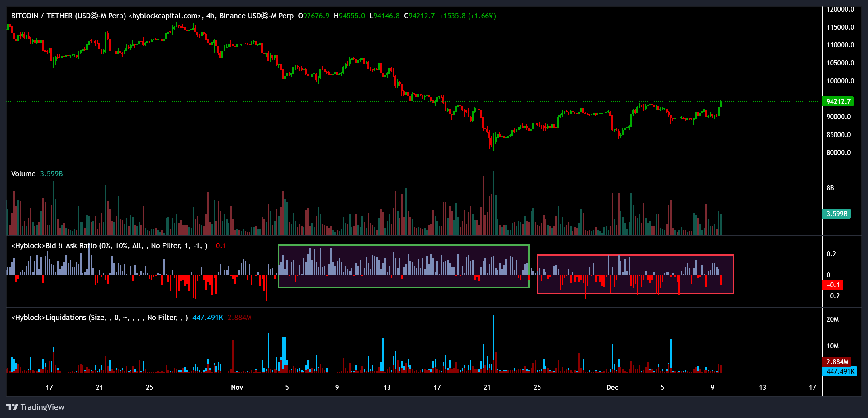Click the 3.599B volume value label
Screen dimensions: 868x418
[x=837, y=214]
